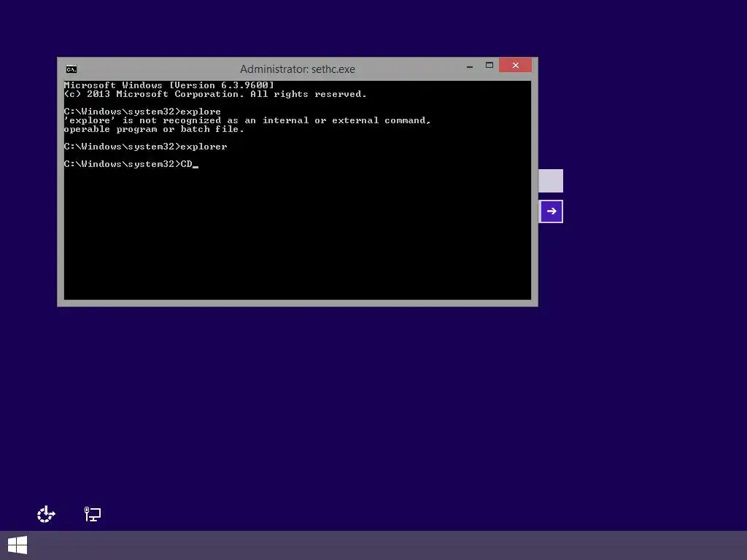Click the 'Administrator: sethc.exe' title text
747x560 pixels.
point(298,69)
